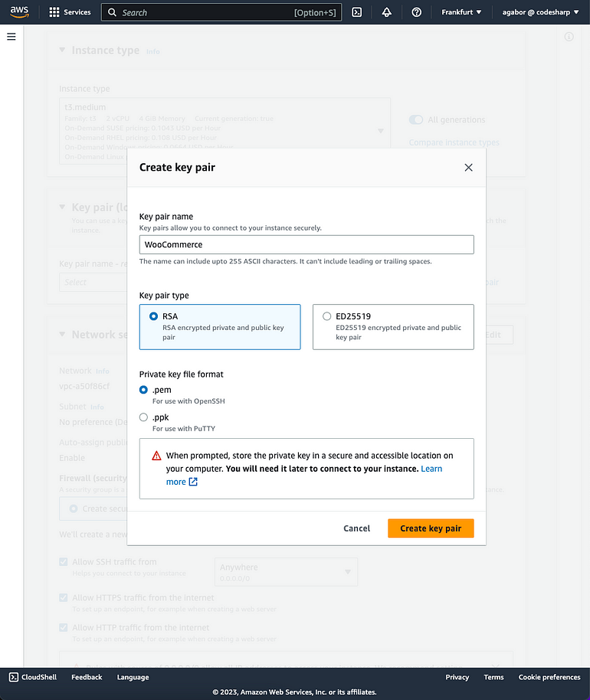The width and height of the screenshot is (590, 700).
Task: Open agabor @ codesharp account menu
Action: pos(540,12)
